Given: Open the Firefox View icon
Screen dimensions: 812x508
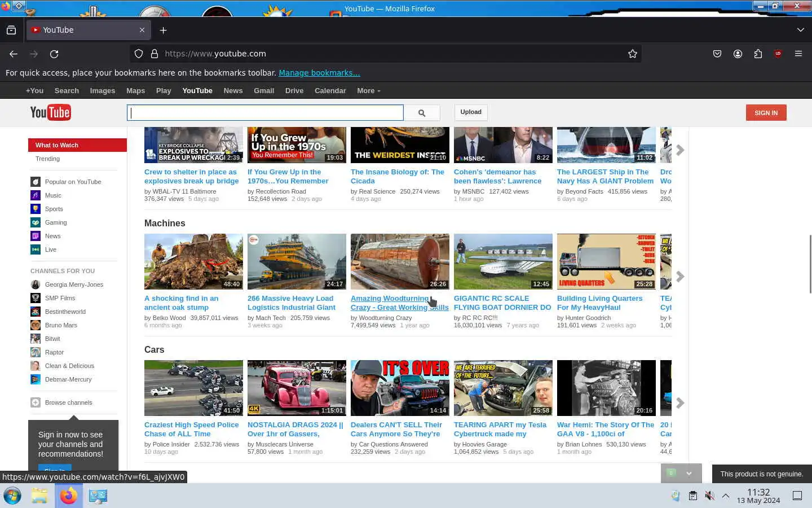Looking at the screenshot, I should point(11,30).
